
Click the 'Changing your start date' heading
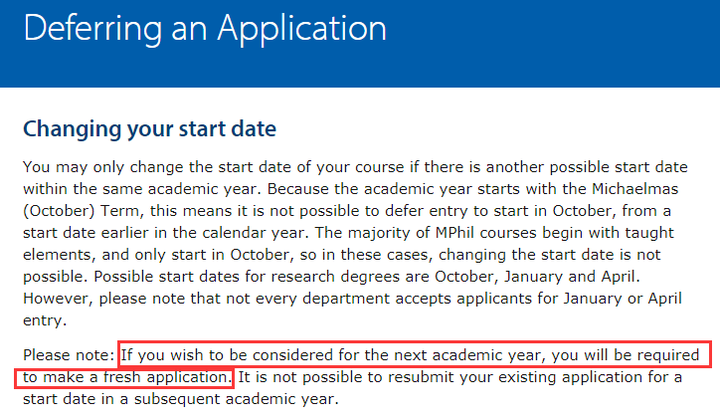(x=150, y=129)
